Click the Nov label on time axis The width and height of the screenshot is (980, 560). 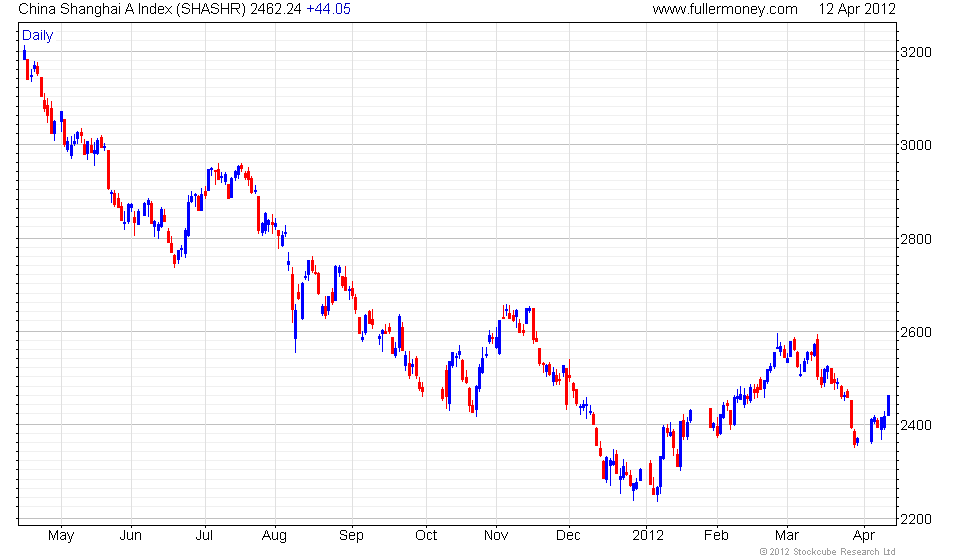coord(496,536)
